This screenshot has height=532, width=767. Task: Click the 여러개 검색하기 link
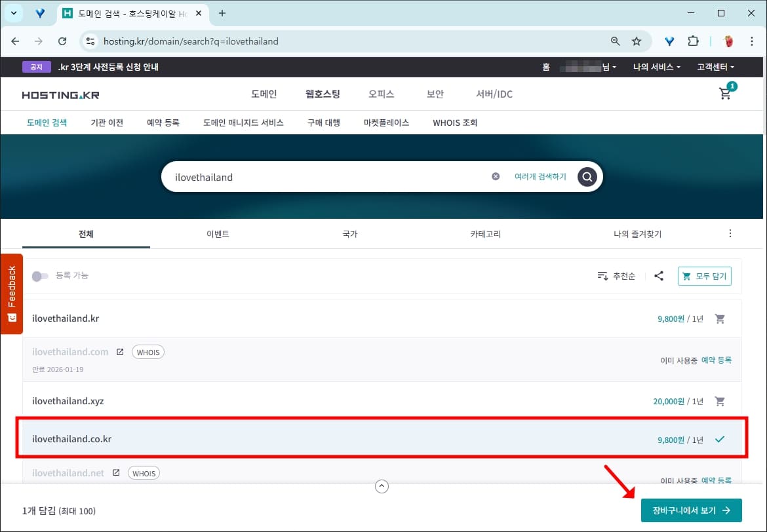[x=540, y=176]
